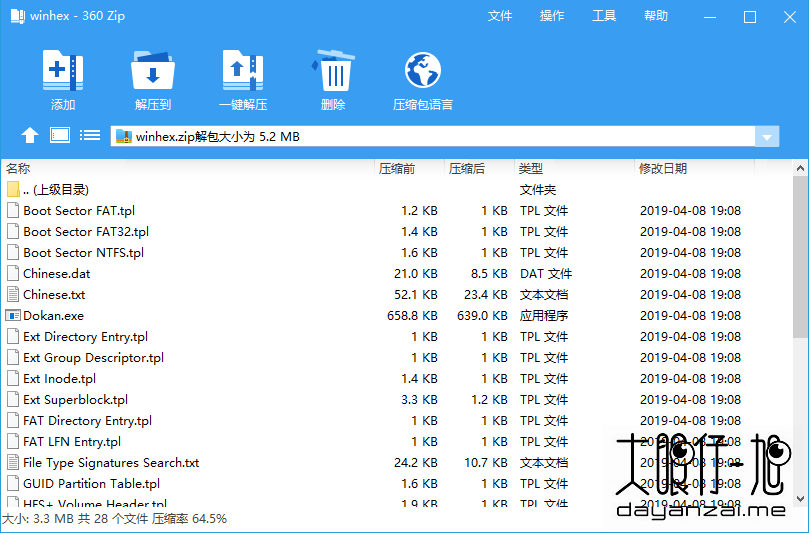Screen dimensions: 809x533
Task: Click the Chinese.dat file icon
Action: click(x=13, y=273)
